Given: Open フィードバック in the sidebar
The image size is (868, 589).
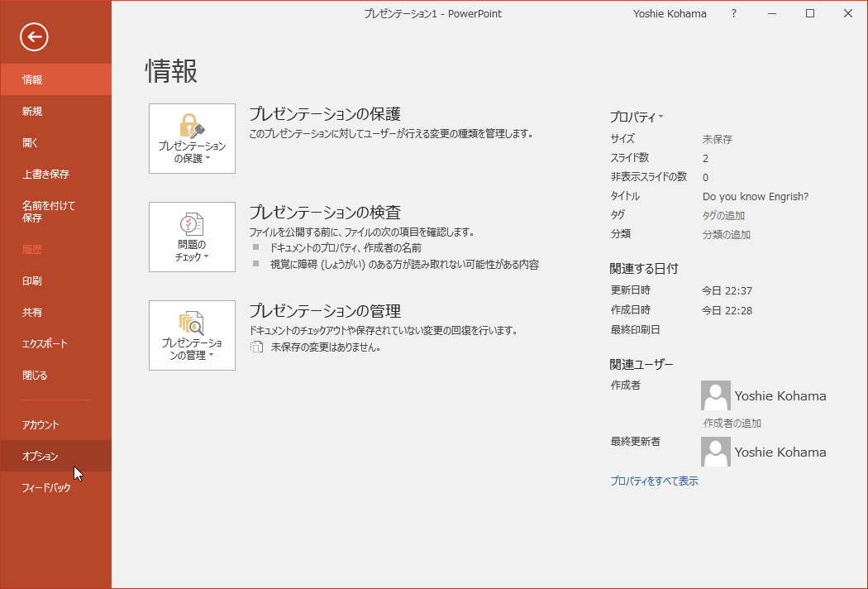Looking at the screenshot, I should click(x=56, y=487).
